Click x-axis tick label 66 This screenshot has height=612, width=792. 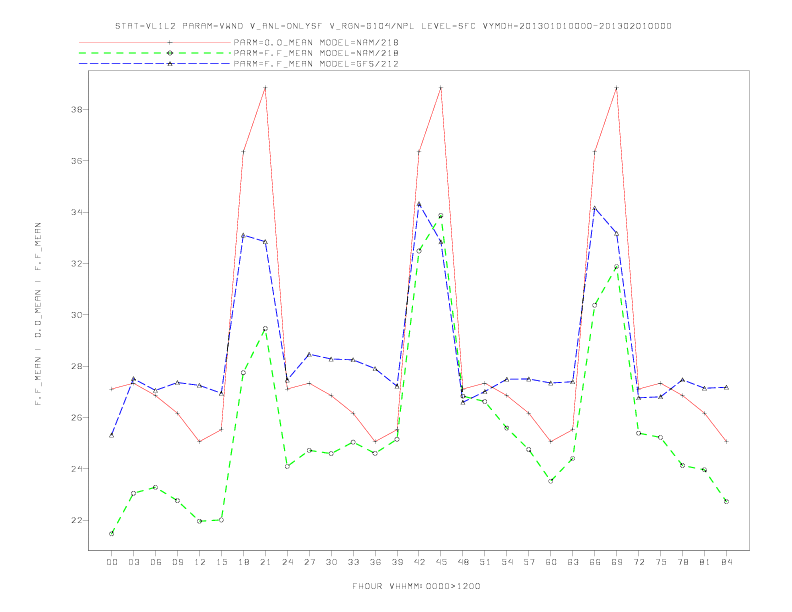(x=595, y=562)
